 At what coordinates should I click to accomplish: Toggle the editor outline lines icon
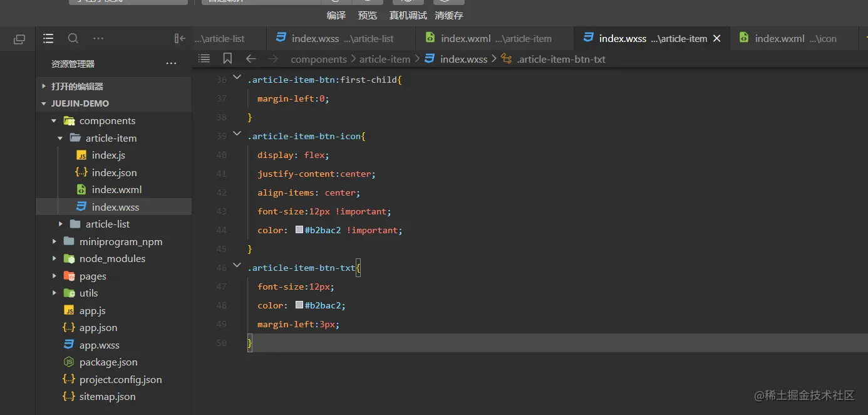(204, 58)
